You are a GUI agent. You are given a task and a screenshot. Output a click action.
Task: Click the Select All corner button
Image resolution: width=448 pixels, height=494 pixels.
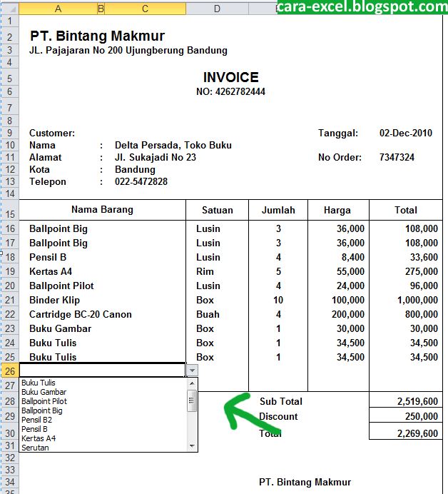pyautogui.click(x=9, y=9)
